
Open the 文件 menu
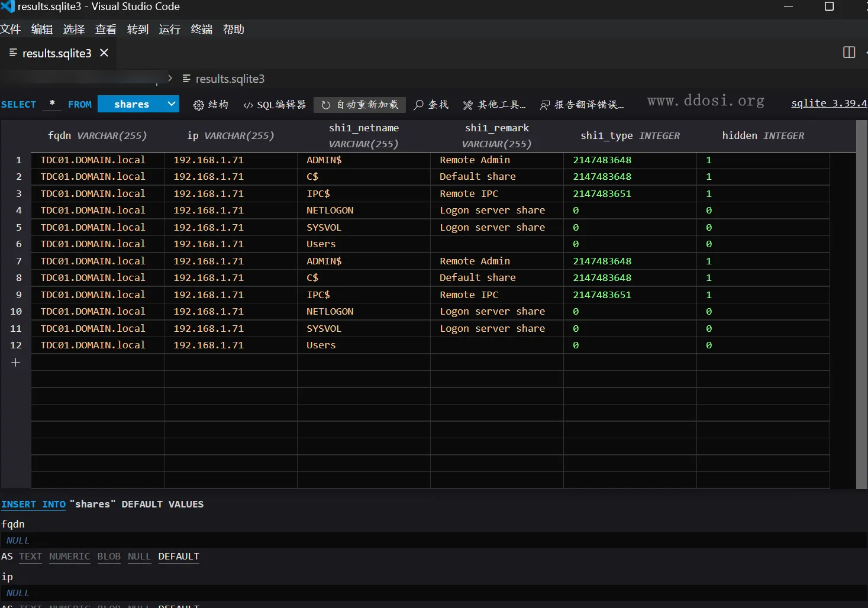(x=11, y=29)
